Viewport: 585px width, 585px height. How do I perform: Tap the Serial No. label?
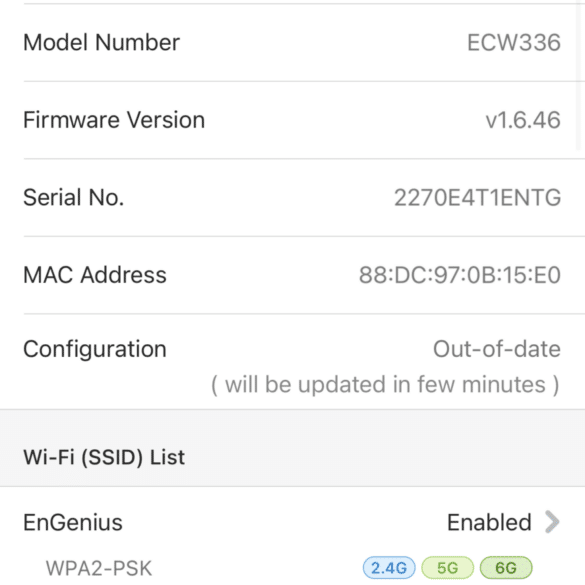point(73,197)
